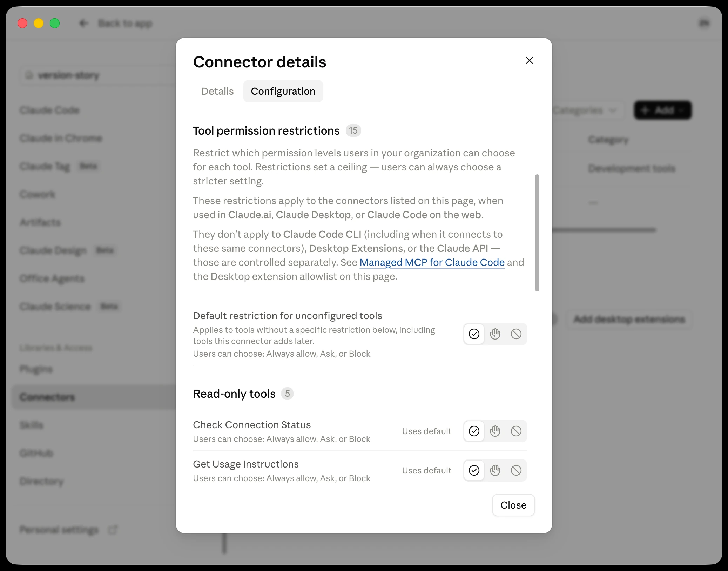
Task: Open Artifacts in the sidebar
Action: coord(40,222)
